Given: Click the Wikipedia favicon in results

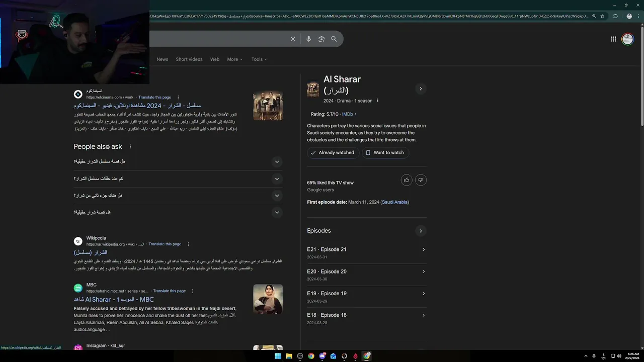Looking at the screenshot, I should [78, 241].
